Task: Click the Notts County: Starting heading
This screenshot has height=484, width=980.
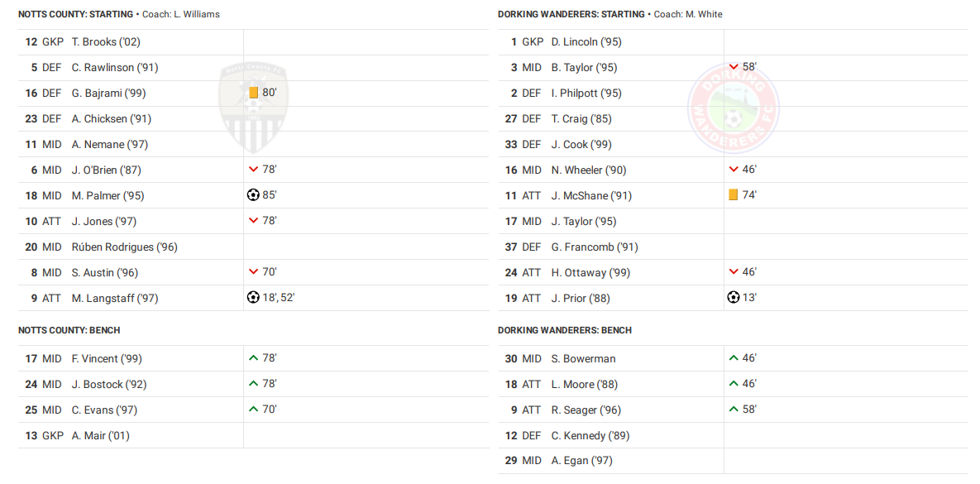Action: [75, 14]
